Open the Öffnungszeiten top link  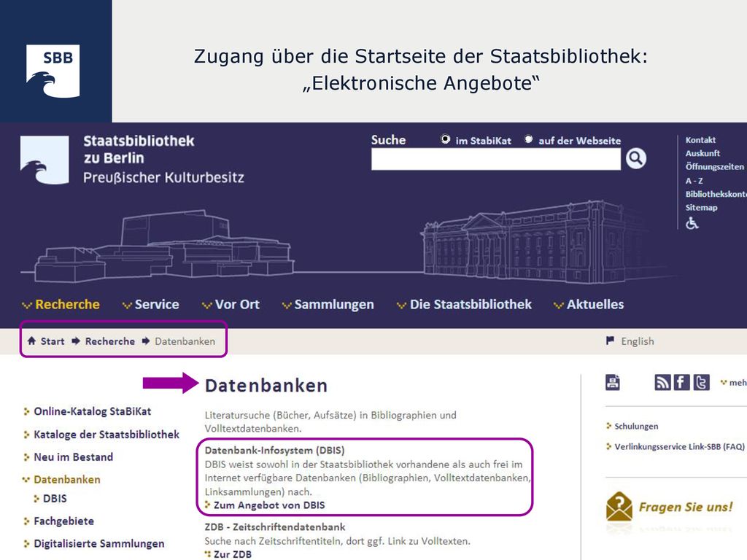tap(715, 167)
